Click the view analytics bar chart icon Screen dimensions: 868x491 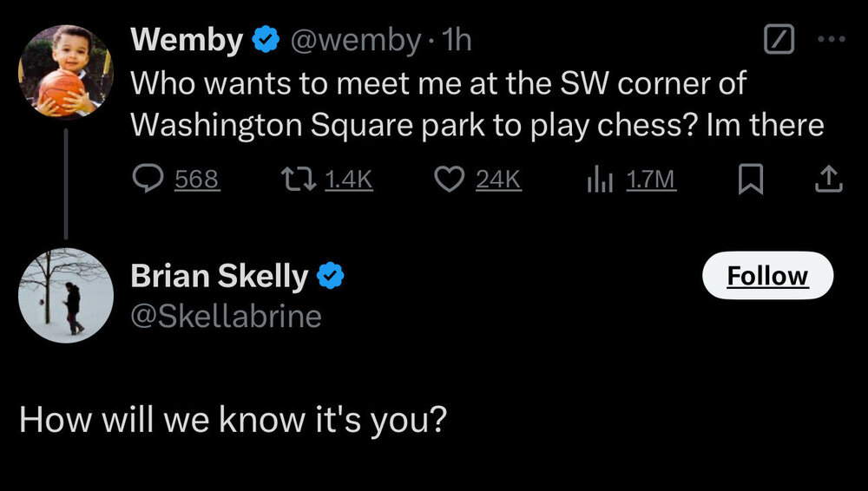click(x=601, y=179)
